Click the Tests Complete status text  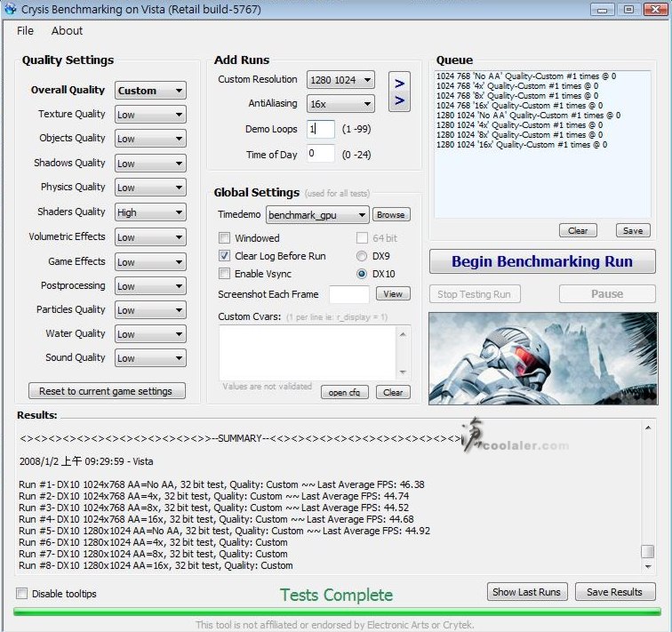[336, 595]
